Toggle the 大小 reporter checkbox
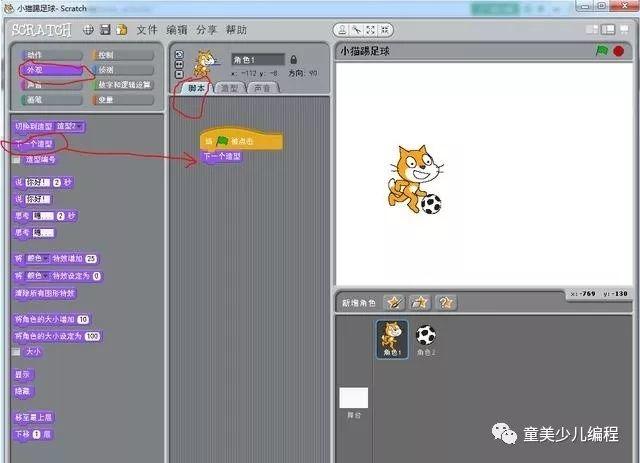 [16, 352]
